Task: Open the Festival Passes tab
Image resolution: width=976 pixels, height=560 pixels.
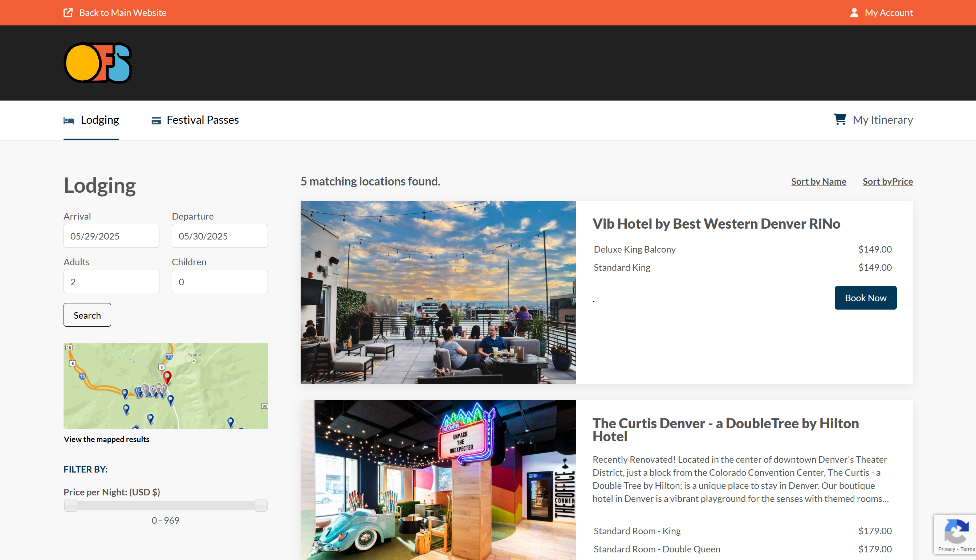Action: pos(202,120)
